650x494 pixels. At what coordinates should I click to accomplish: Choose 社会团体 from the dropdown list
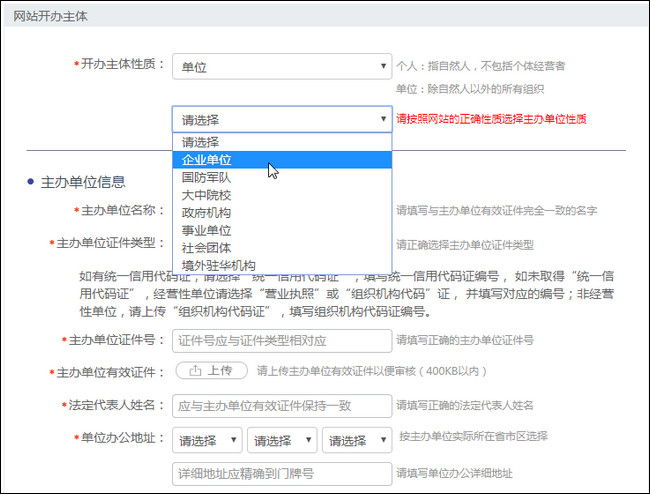(282, 248)
